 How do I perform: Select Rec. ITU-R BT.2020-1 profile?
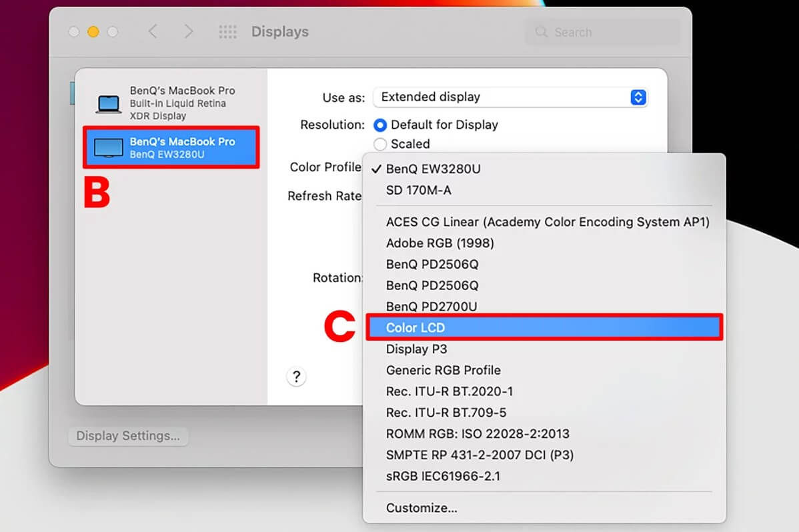pos(544,391)
